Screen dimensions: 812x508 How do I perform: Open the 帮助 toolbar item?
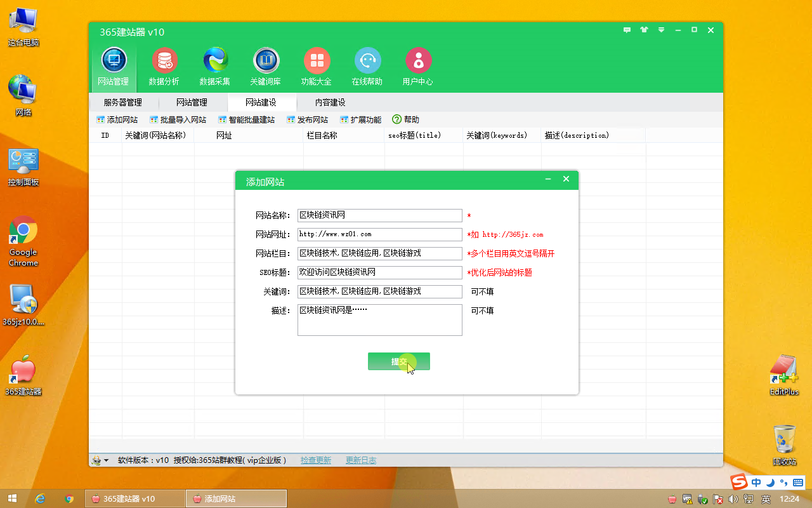(x=406, y=119)
